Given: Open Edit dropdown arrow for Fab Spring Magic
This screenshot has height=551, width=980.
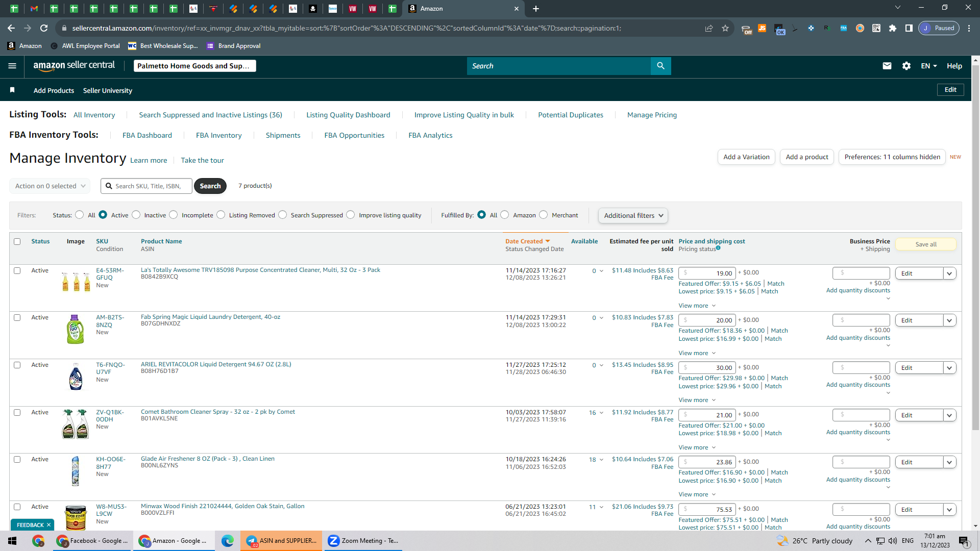Looking at the screenshot, I should (x=949, y=320).
